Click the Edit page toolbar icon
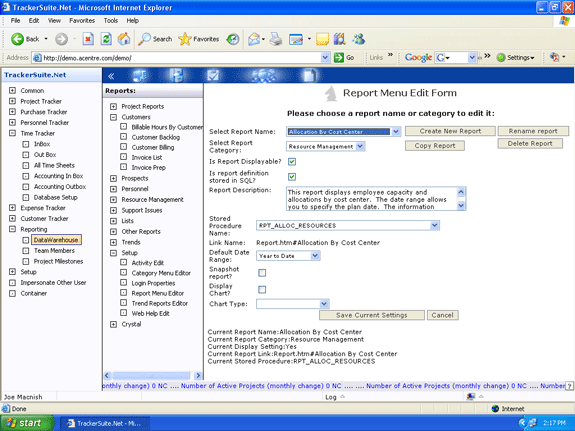 tap(296, 39)
